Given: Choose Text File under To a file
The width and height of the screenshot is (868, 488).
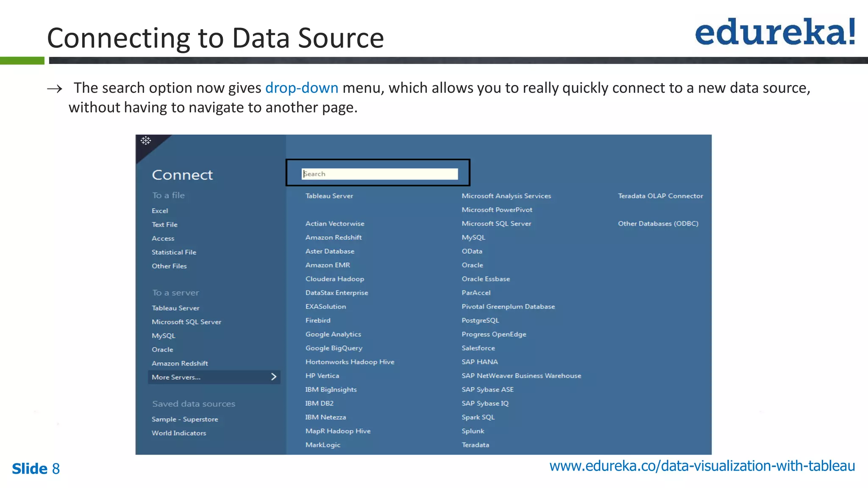Looking at the screenshot, I should (x=164, y=225).
